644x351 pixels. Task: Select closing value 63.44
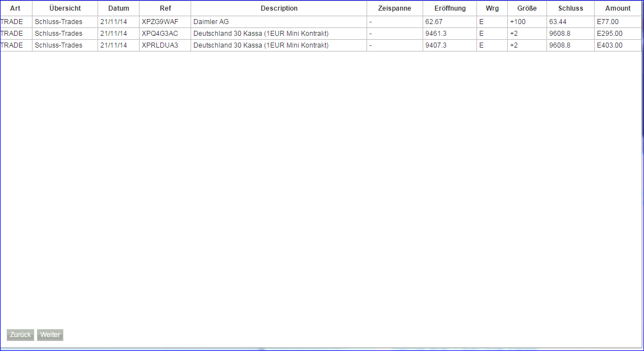[571, 22]
